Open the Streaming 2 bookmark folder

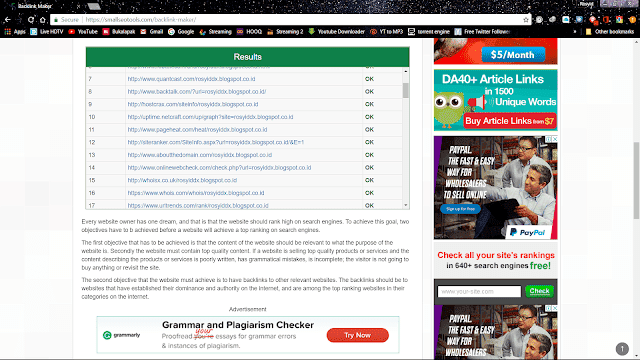tap(285, 31)
